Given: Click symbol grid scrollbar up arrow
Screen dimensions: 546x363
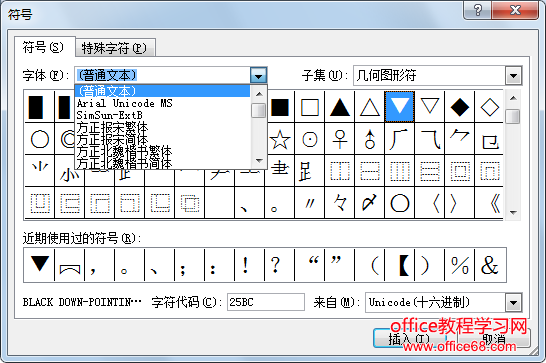Looking at the screenshot, I should click(x=513, y=98).
